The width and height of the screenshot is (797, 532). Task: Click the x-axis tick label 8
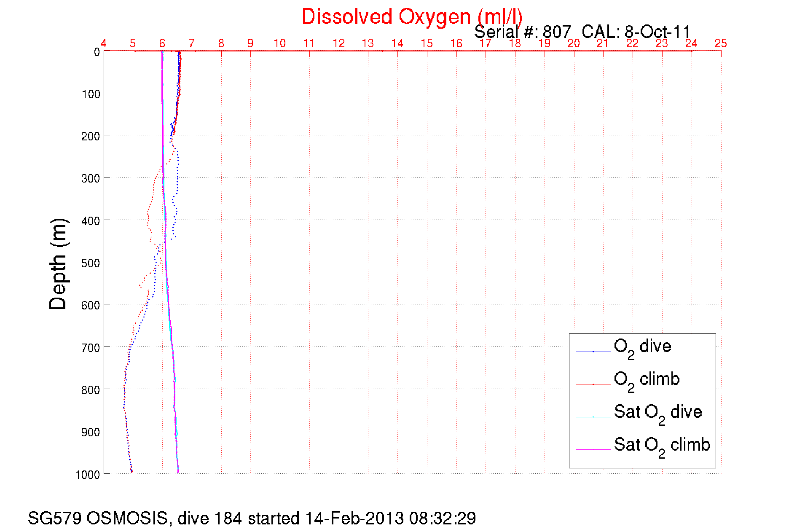pyautogui.click(x=221, y=43)
